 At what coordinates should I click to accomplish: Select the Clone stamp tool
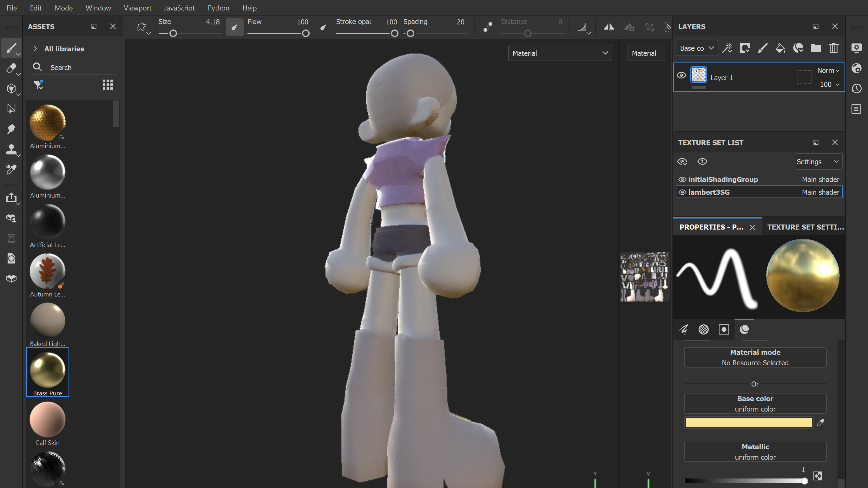(11, 149)
